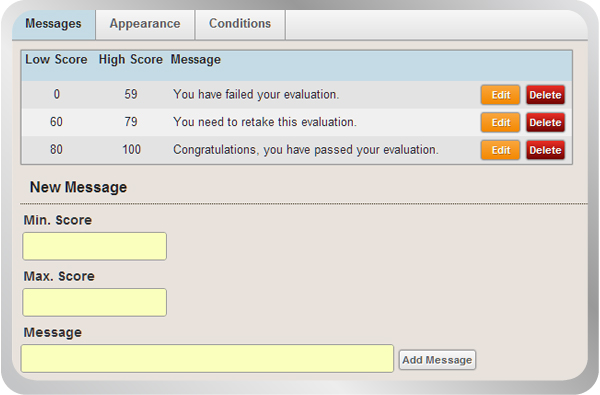Click 'Congratulations, you have passed your evaluation.' text
This screenshot has width=600, height=395.
point(306,150)
